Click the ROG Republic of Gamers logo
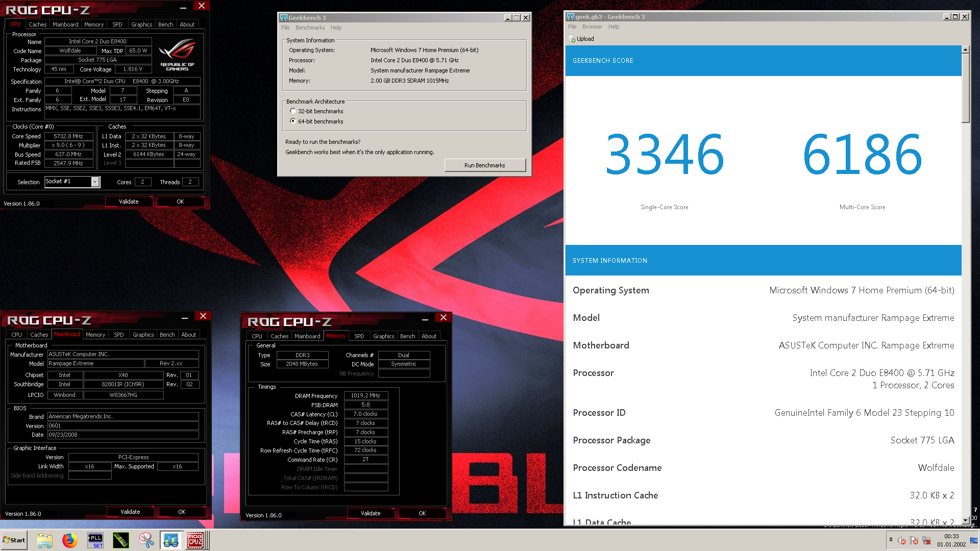Viewport: 980px width, 551px height. [x=178, y=56]
